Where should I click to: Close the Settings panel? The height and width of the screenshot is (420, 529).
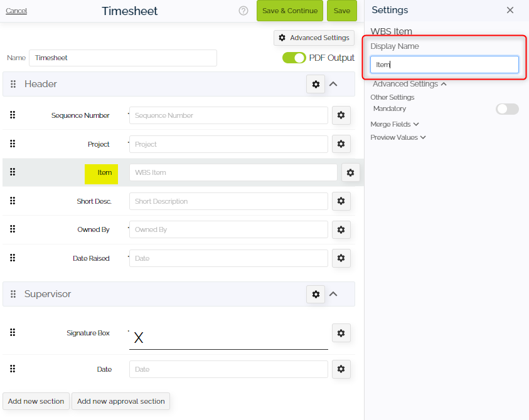pyautogui.click(x=510, y=10)
